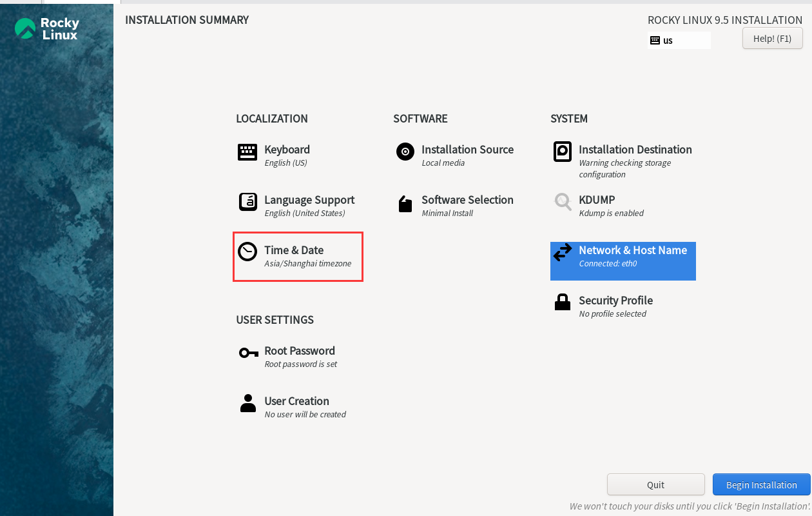Click the Rocky Linux logo
This screenshot has height=516, width=812.
point(46,28)
